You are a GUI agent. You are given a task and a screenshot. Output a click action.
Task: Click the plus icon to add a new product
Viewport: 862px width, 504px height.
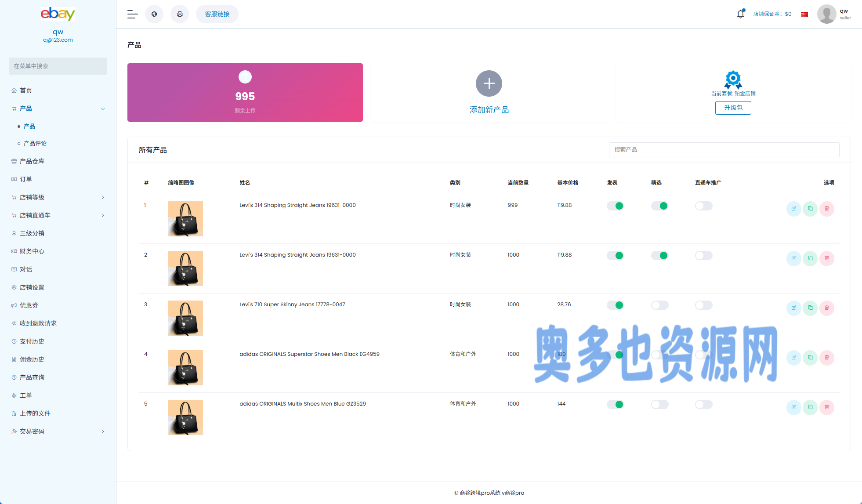click(x=489, y=83)
